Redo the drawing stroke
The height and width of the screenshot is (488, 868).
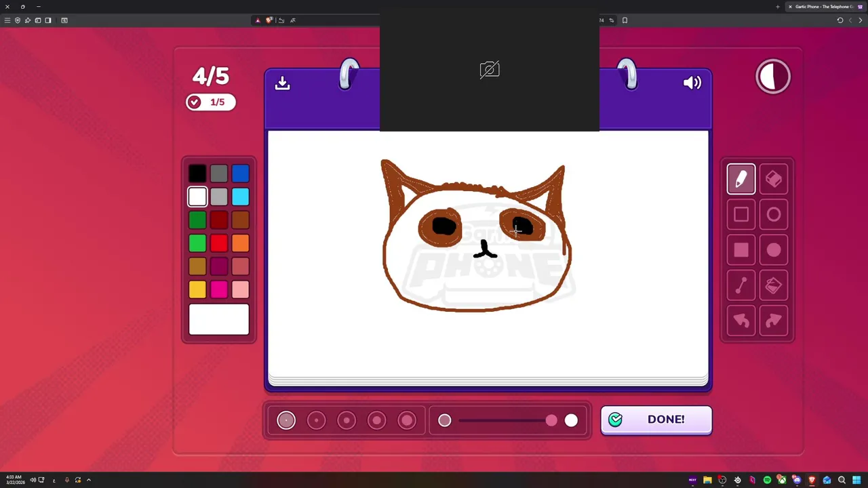point(774,321)
